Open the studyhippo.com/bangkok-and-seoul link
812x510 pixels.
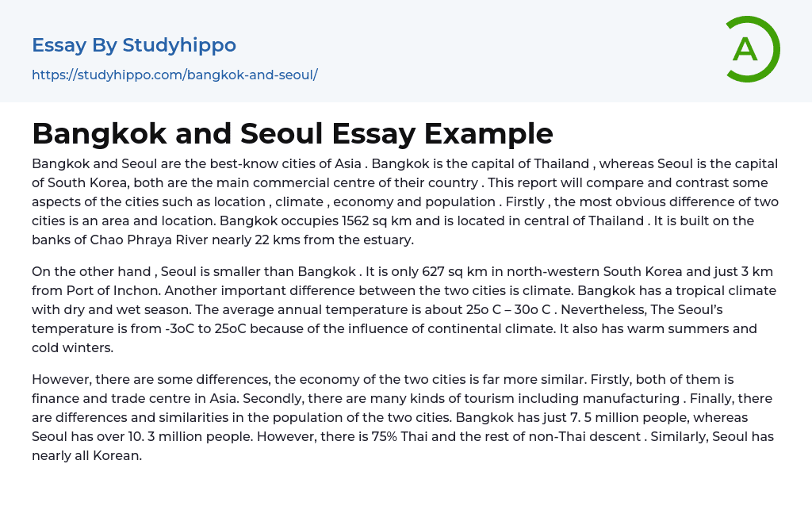[174, 75]
